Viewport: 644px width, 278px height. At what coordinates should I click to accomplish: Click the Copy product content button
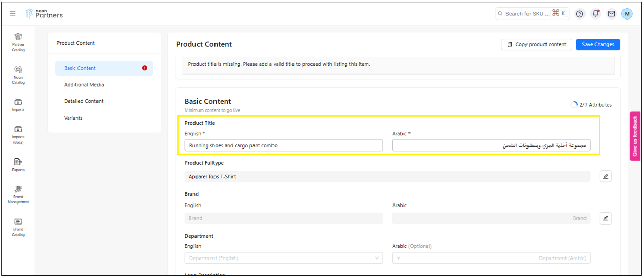tap(537, 45)
